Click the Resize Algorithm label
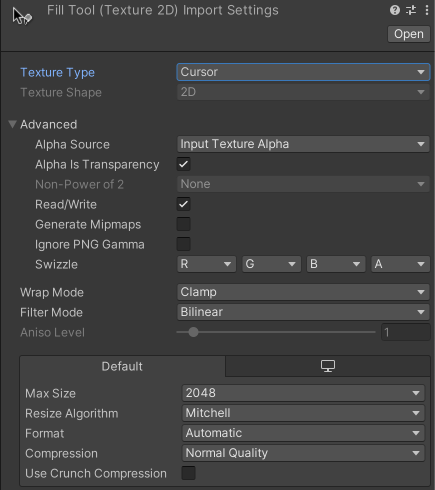This screenshot has width=435, height=490. (x=72, y=413)
